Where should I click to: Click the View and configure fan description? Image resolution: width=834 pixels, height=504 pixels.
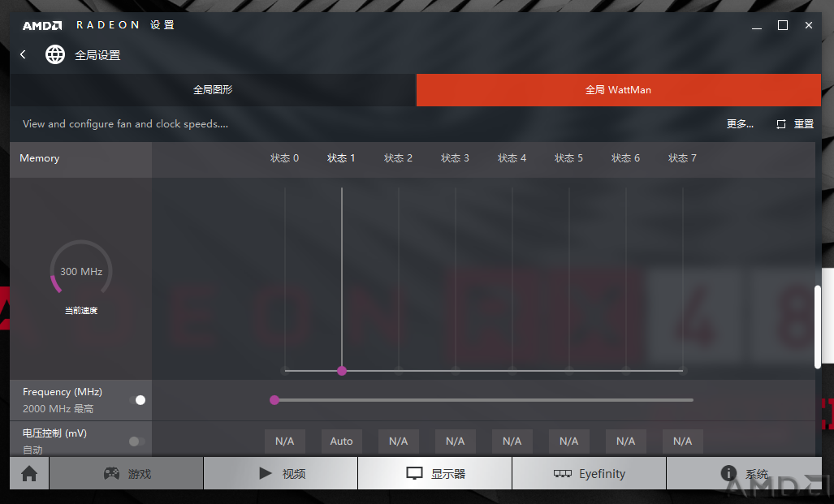pyautogui.click(x=126, y=124)
